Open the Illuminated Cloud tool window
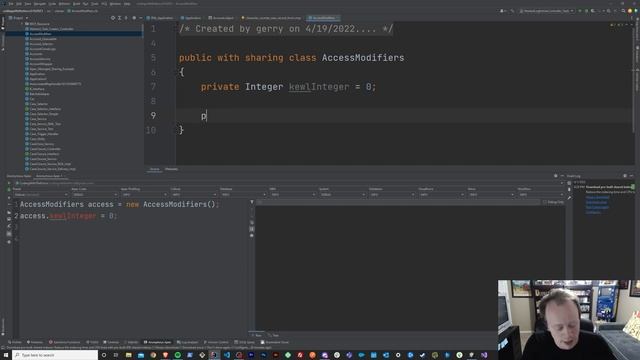 tap(275, 342)
